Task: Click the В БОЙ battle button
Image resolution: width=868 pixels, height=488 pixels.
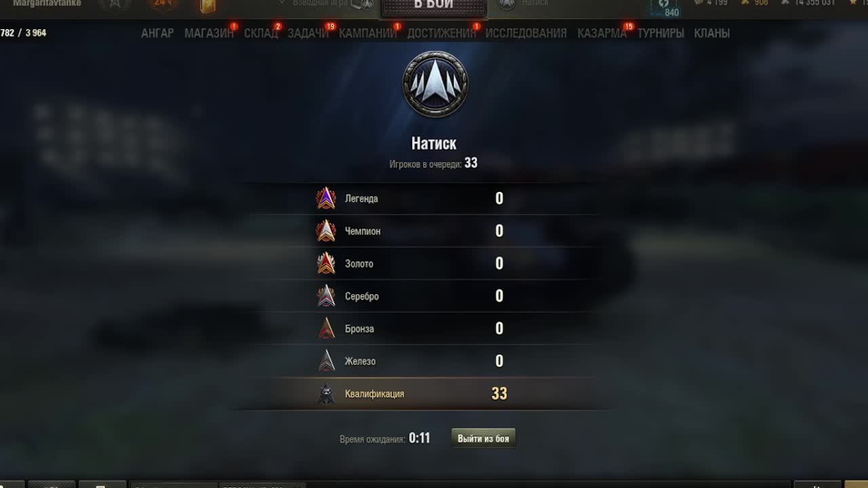Action: [x=434, y=7]
